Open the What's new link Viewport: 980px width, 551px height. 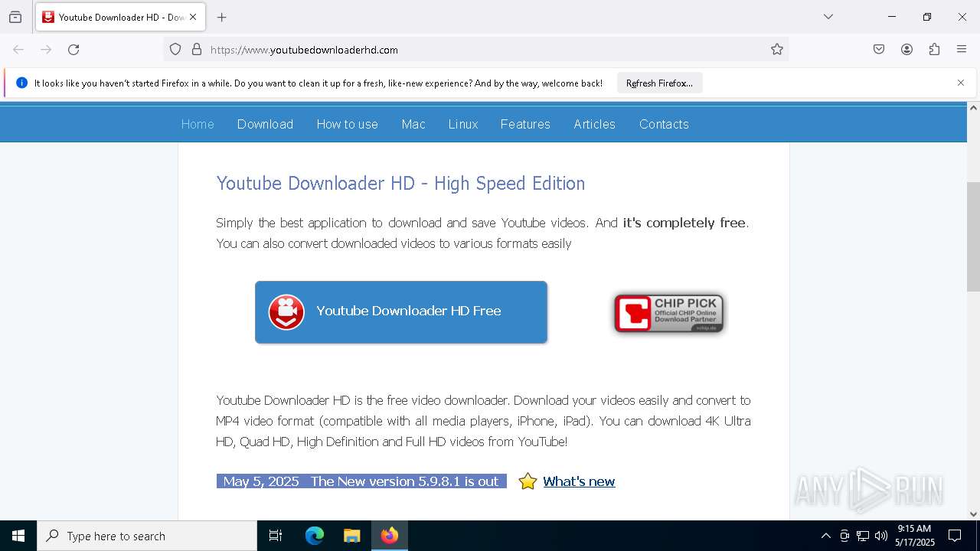579,481
